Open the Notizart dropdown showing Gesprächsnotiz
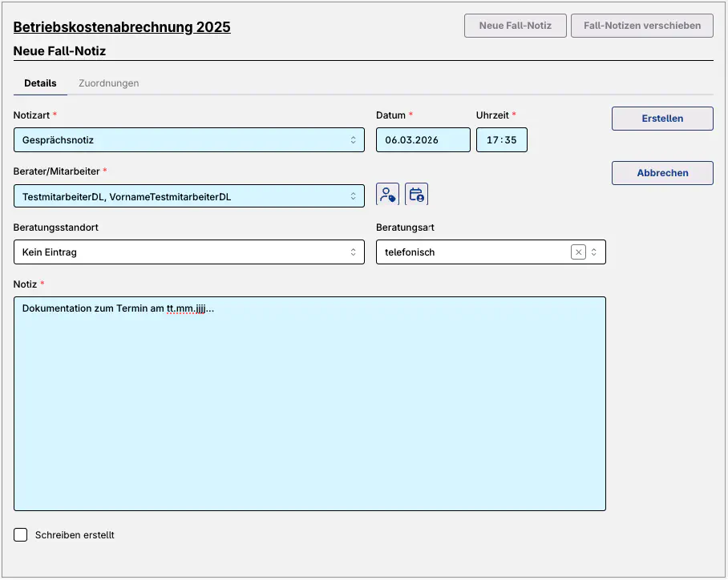Image resolution: width=728 pixels, height=580 pixels. [188, 140]
